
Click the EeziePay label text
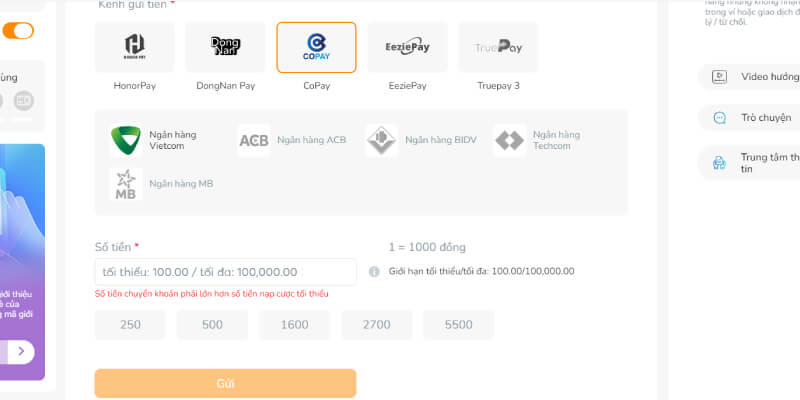tap(408, 86)
